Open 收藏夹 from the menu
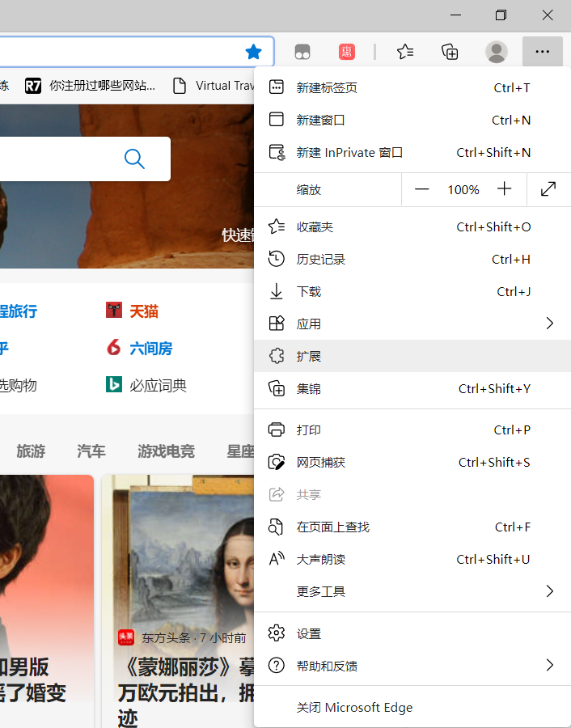571x728 pixels. coord(412,226)
